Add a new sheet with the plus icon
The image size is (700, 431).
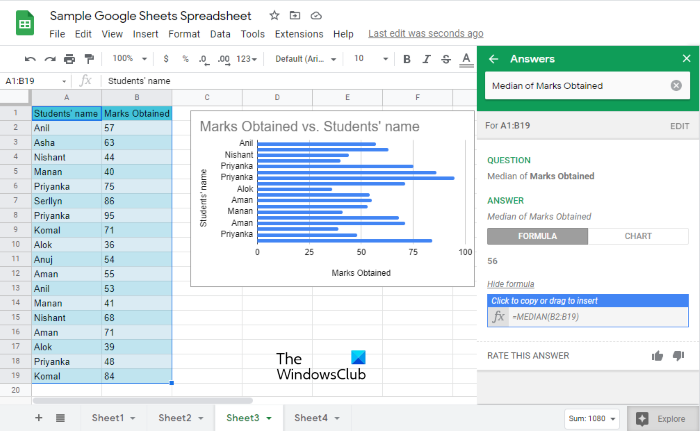point(39,418)
